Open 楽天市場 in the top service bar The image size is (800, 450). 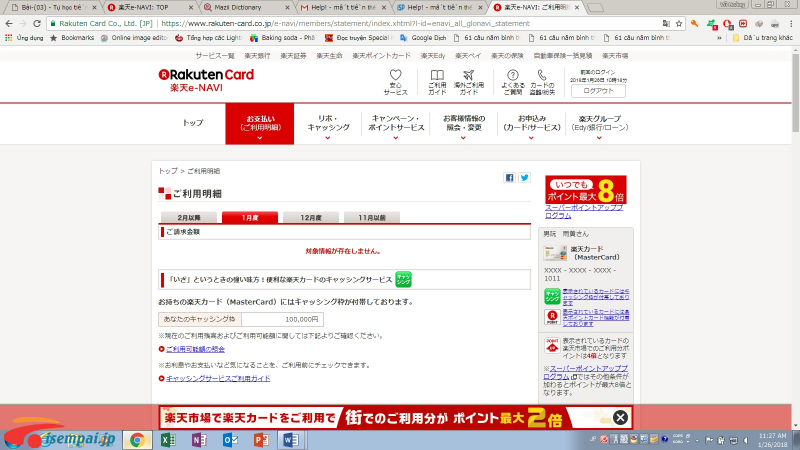615,56
